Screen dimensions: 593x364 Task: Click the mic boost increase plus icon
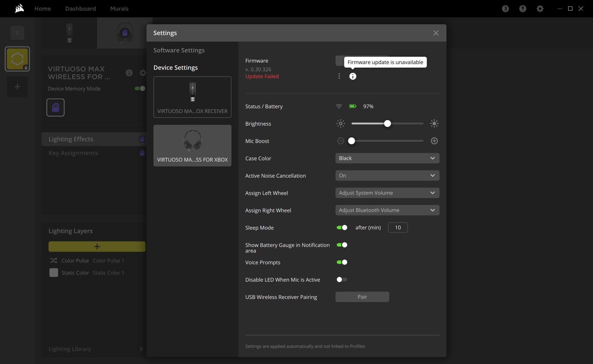tap(434, 141)
